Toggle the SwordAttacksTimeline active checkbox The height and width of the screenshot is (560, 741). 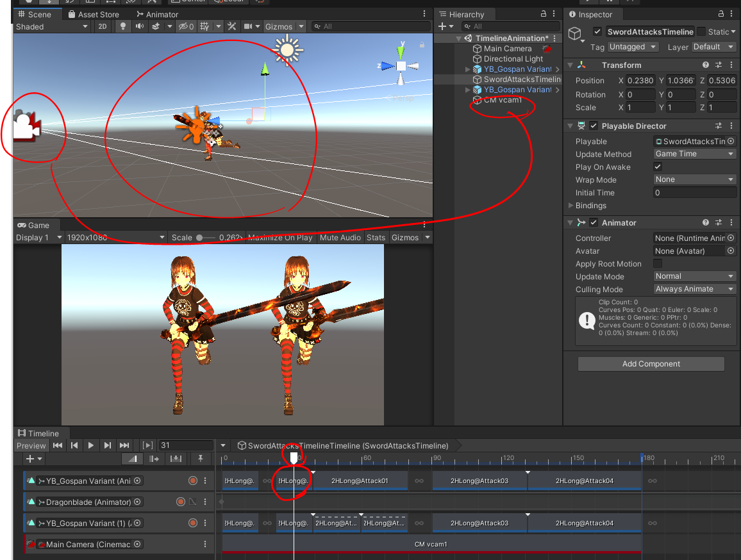(597, 31)
